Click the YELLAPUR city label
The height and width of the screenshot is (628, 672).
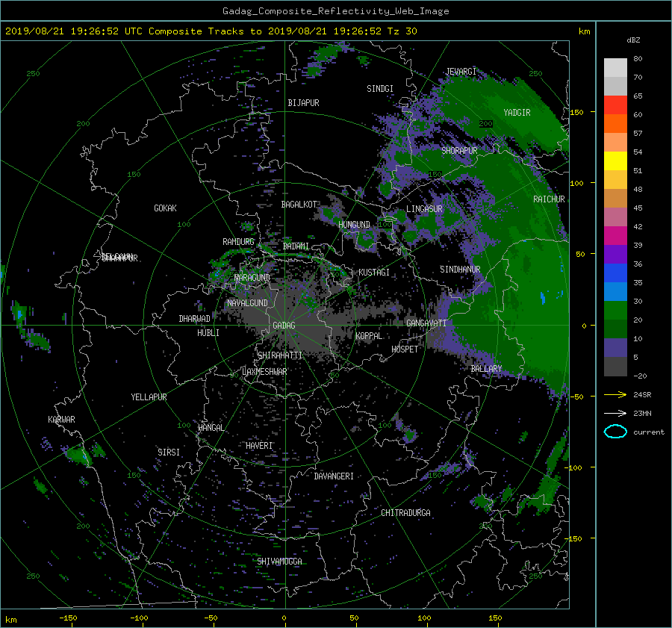click(x=149, y=397)
